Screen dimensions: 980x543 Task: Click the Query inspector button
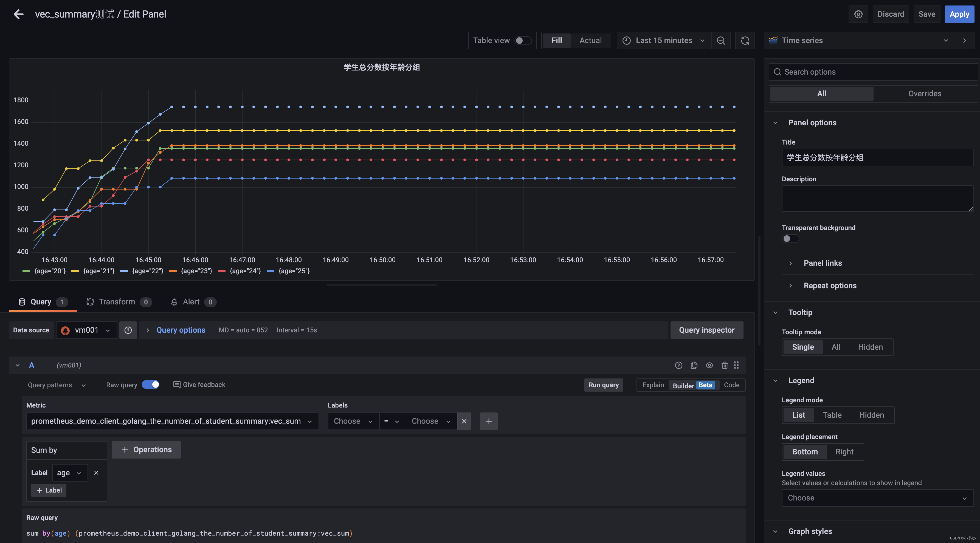click(706, 330)
